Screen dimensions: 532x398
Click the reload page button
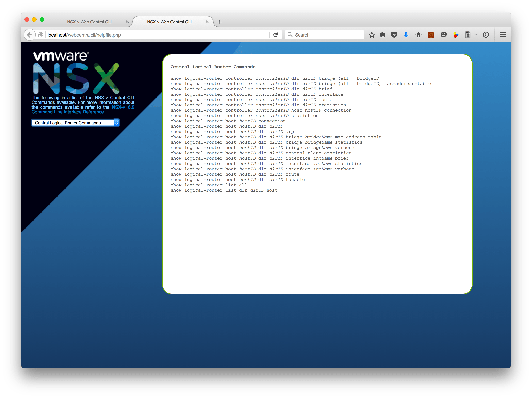tap(276, 35)
